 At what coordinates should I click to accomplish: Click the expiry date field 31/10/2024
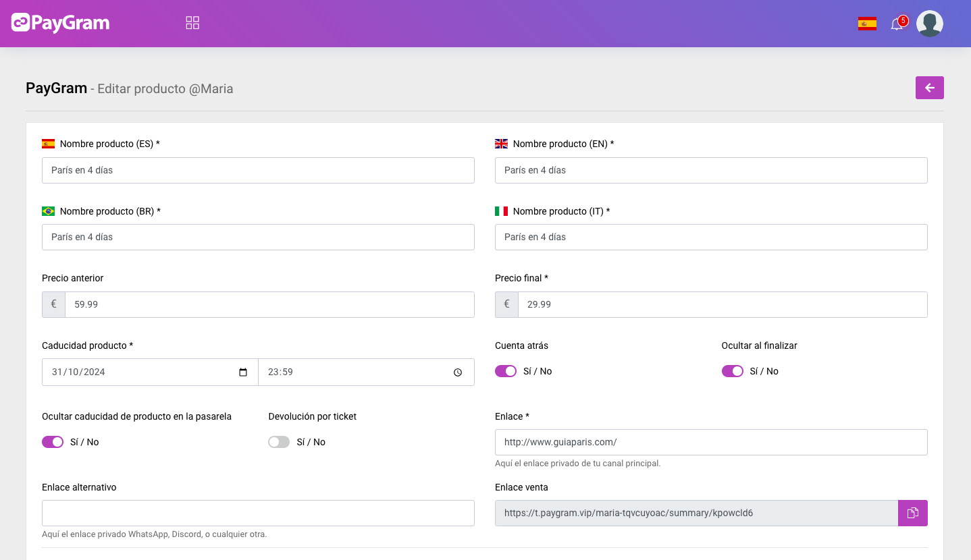[x=150, y=372]
